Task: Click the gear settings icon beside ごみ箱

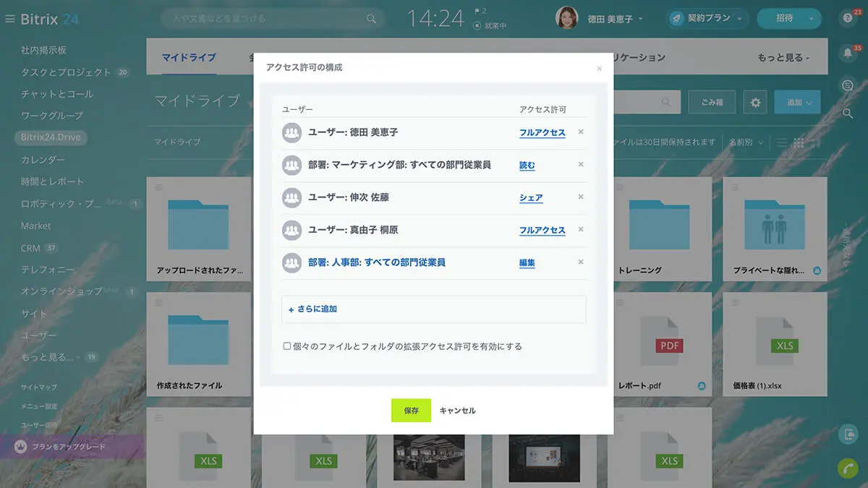Action: (x=755, y=103)
